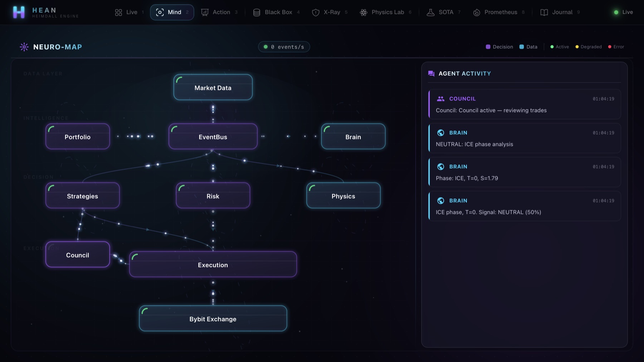Click the Decision purple legend swatch
Image resolution: width=644 pixels, height=362 pixels.
coord(488,47)
